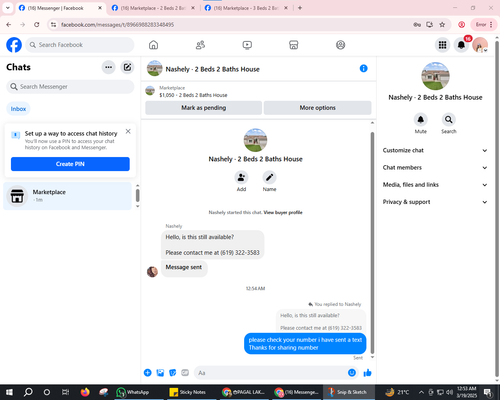Open Windows Start menu
Image resolution: width=500 pixels, height=400 pixels.
[x=9, y=392]
